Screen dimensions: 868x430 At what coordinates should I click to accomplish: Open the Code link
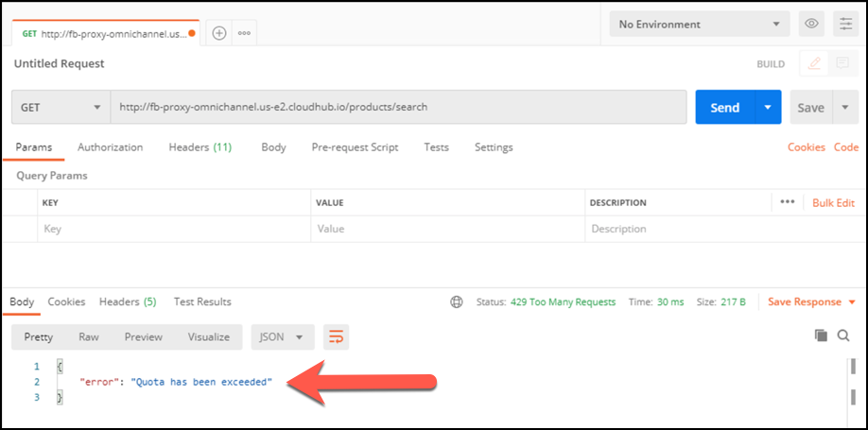coord(846,147)
